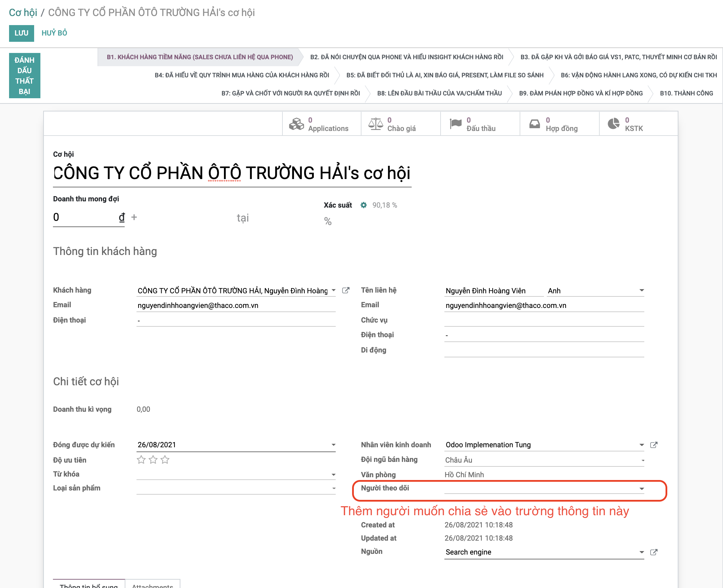Click the Xác suất gear icon

pos(364,205)
